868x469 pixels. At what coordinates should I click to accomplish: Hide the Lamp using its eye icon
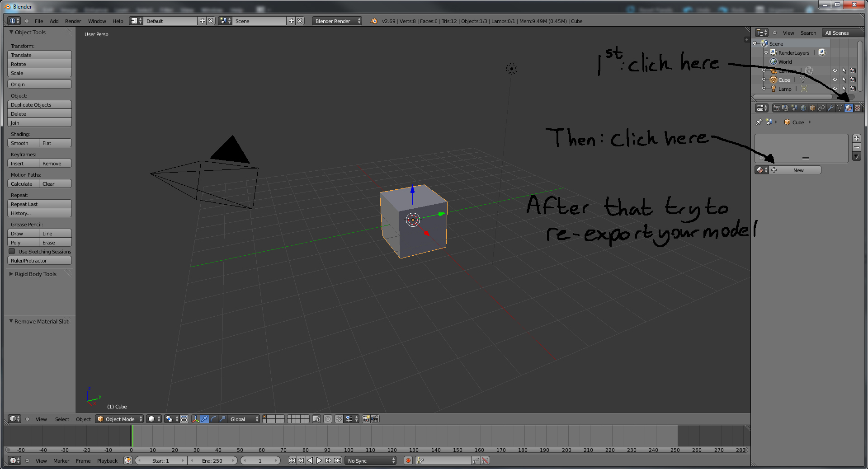835,89
